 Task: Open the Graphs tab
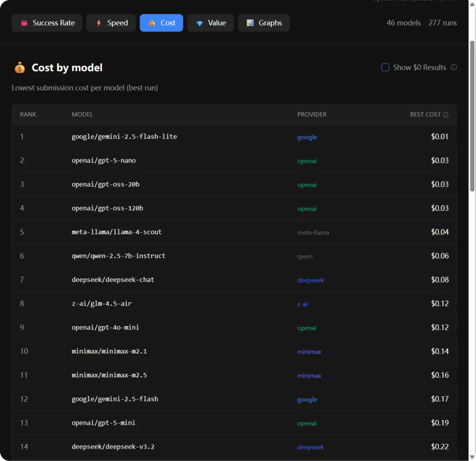264,23
